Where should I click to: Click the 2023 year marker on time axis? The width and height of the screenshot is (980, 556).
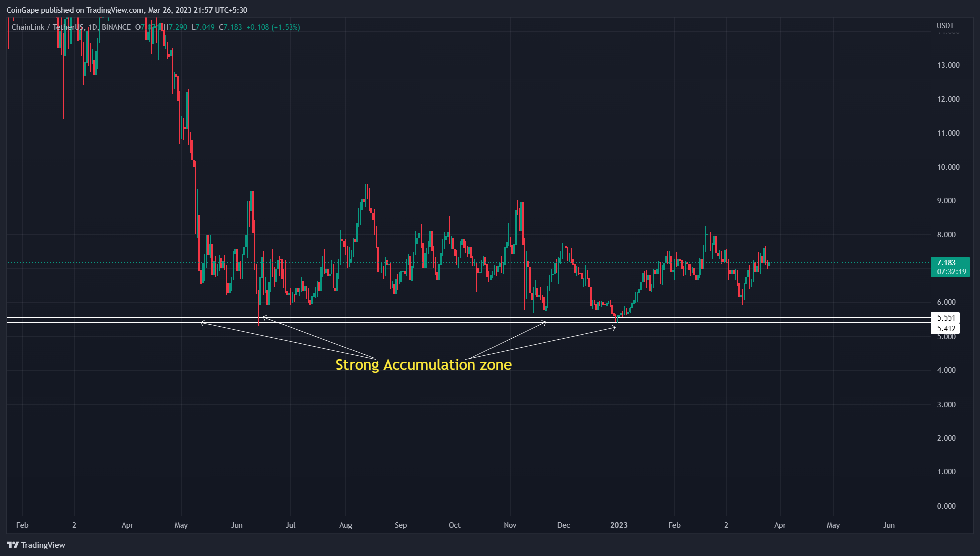619,525
